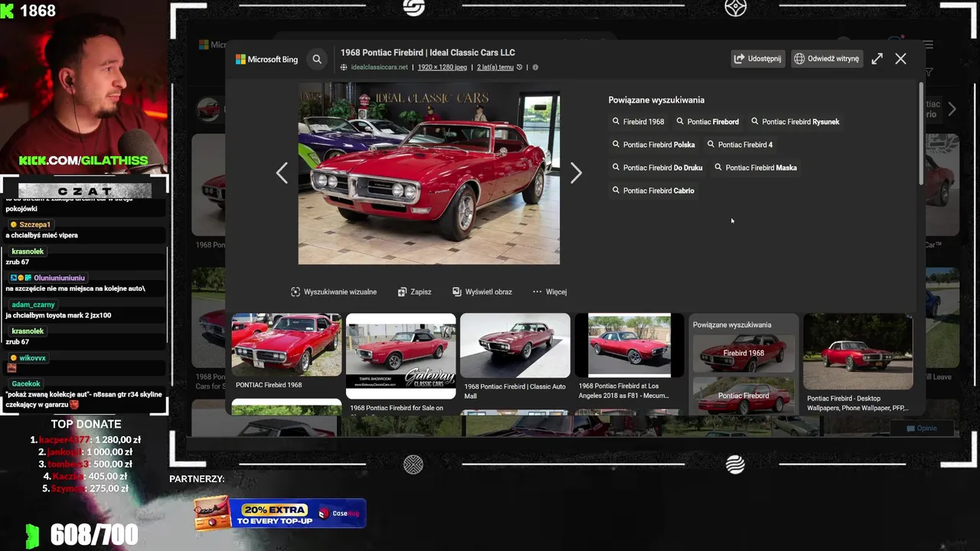Click the main red Firebird photo
Viewport: 980px width, 551px height.
tap(429, 175)
